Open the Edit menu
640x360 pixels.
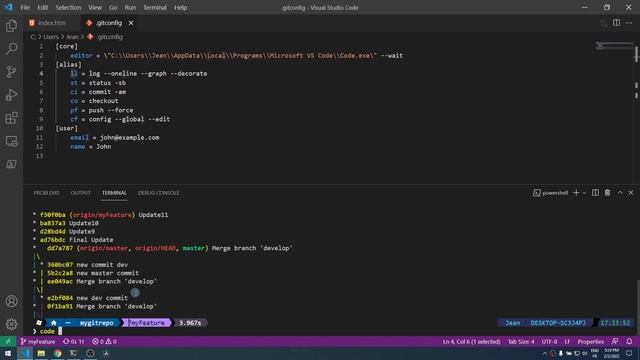pyautogui.click(x=42, y=7)
